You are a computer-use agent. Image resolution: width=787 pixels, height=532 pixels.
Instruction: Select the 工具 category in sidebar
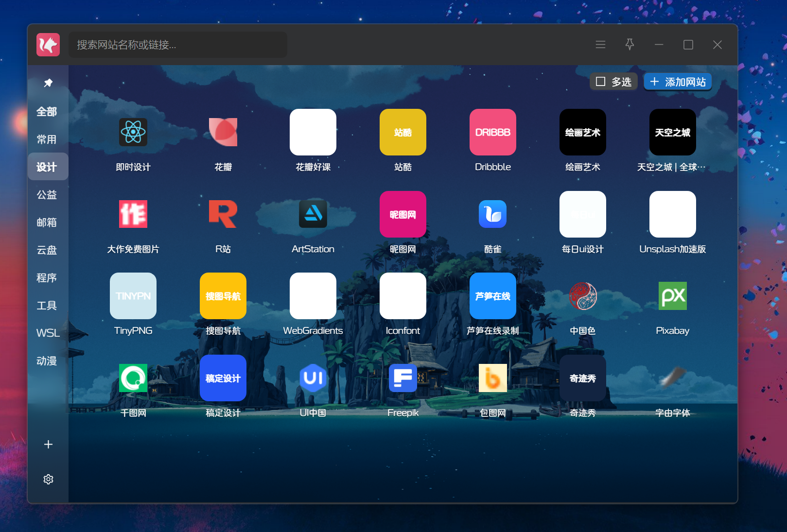coord(47,306)
